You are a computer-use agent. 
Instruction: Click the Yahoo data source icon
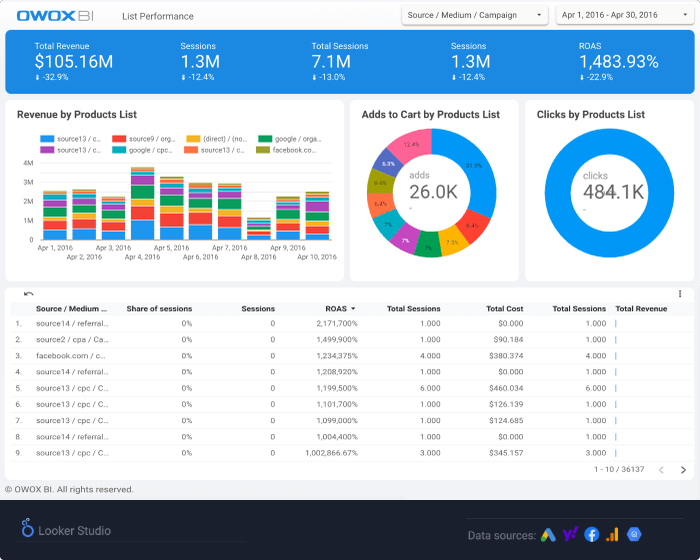tap(570, 534)
